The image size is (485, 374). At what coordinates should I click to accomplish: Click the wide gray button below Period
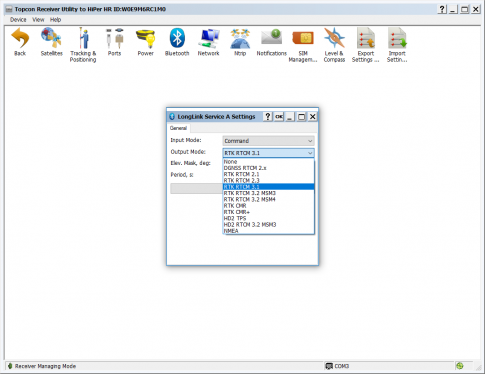[x=196, y=188]
